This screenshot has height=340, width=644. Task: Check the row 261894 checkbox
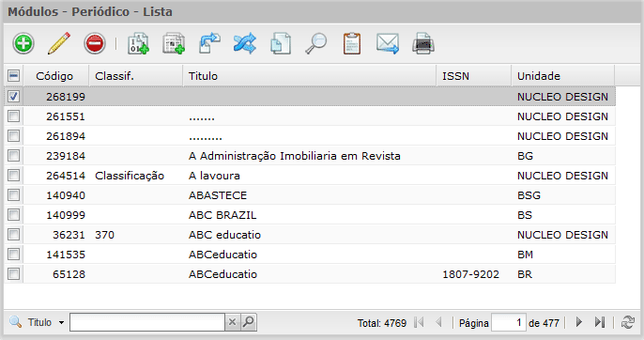point(13,135)
